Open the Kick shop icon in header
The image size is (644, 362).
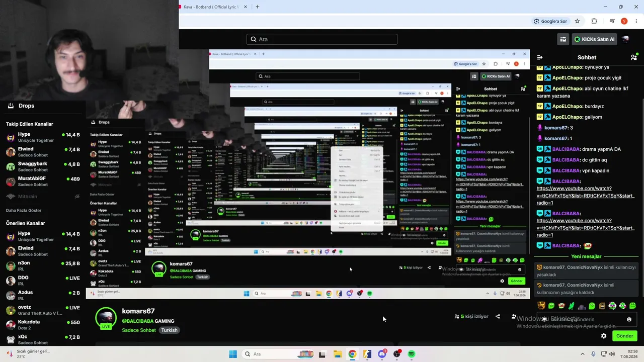point(563,39)
